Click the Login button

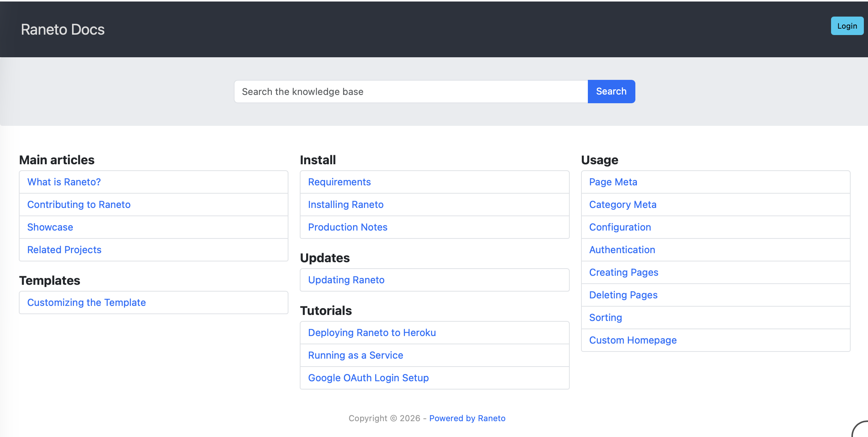847,26
